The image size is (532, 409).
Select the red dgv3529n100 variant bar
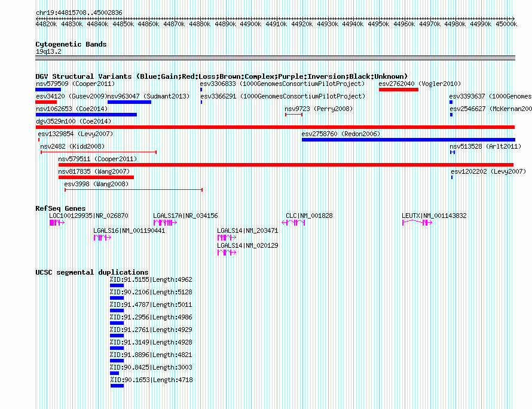pos(275,127)
